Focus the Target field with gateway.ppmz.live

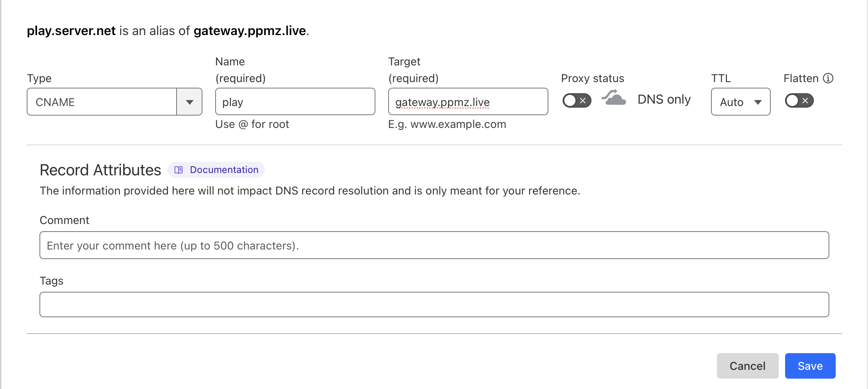click(468, 102)
